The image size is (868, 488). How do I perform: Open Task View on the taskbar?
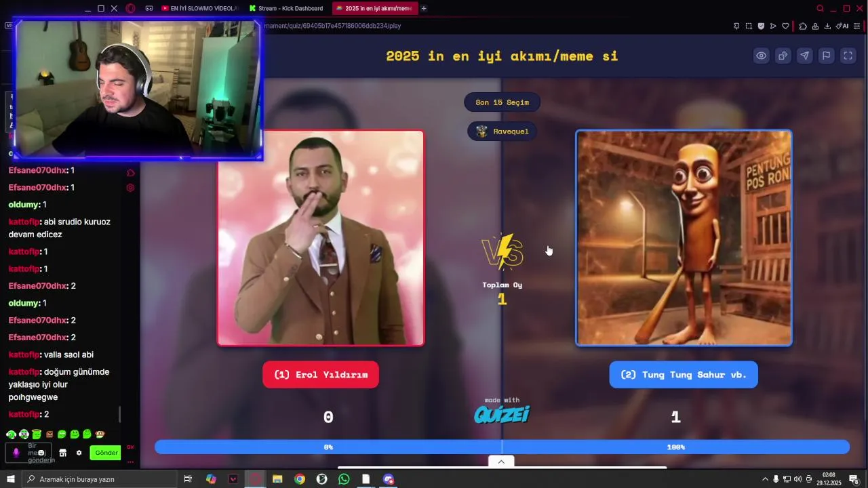pos(188,479)
